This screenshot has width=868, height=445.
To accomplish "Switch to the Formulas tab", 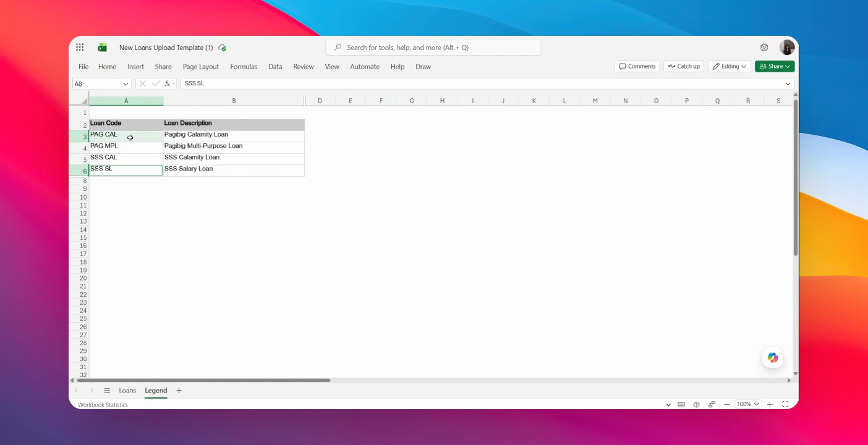I will click(244, 67).
